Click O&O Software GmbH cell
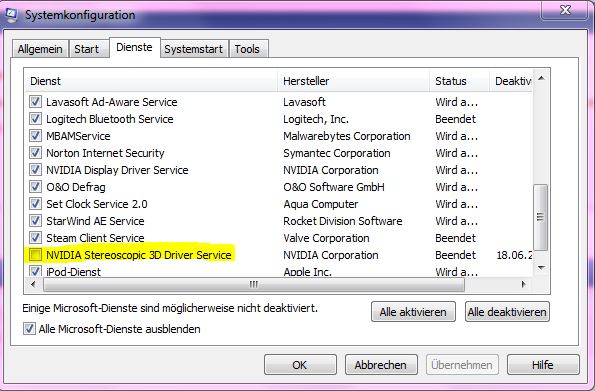 334,187
